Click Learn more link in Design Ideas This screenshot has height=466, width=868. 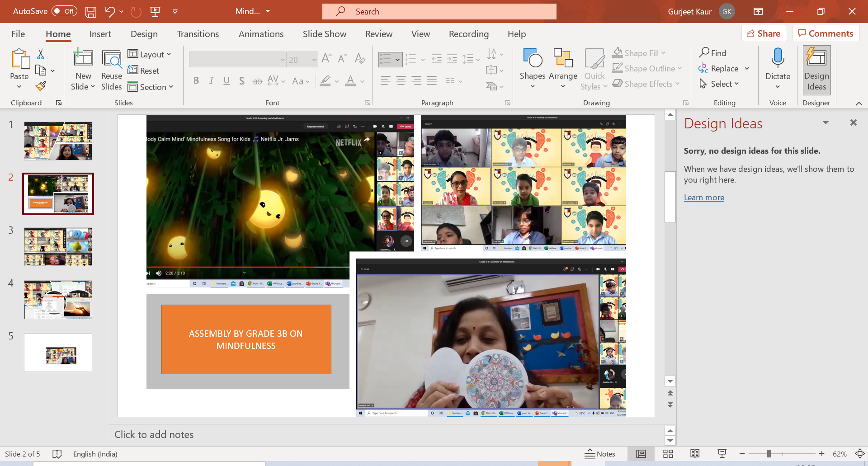tap(704, 198)
